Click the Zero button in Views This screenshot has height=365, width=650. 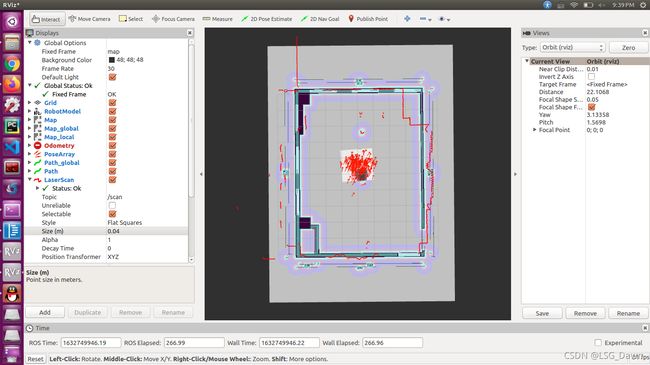pyautogui.click(x=628, y=48)
